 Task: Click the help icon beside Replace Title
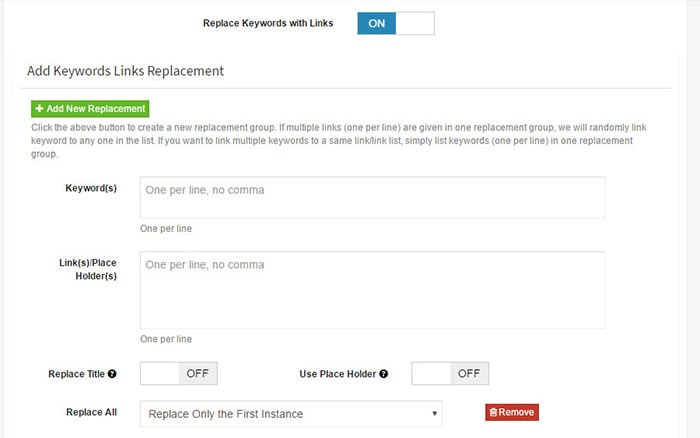tap(112, 374)
